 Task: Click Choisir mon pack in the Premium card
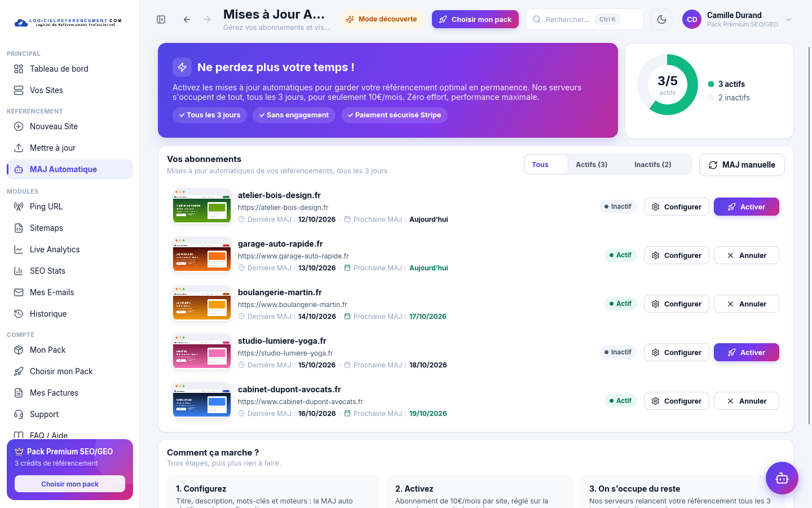(70, 484)
